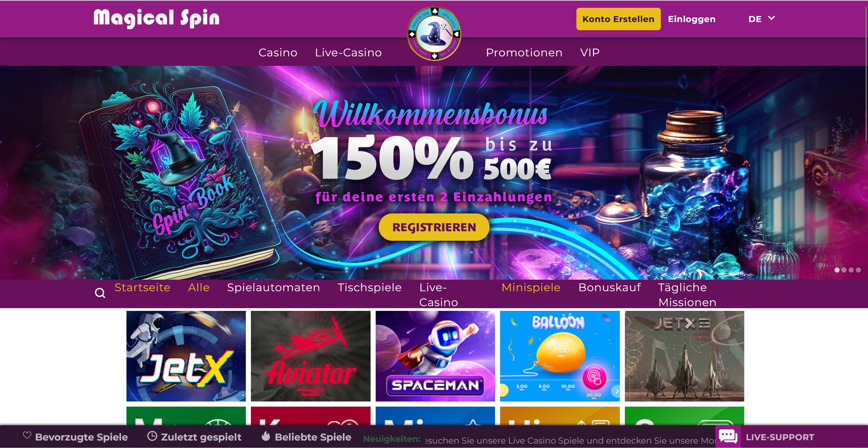The height and width of the screenshot is (448, 868).
Task: Select the first banner carousel dot
Action: coord(837,270)
